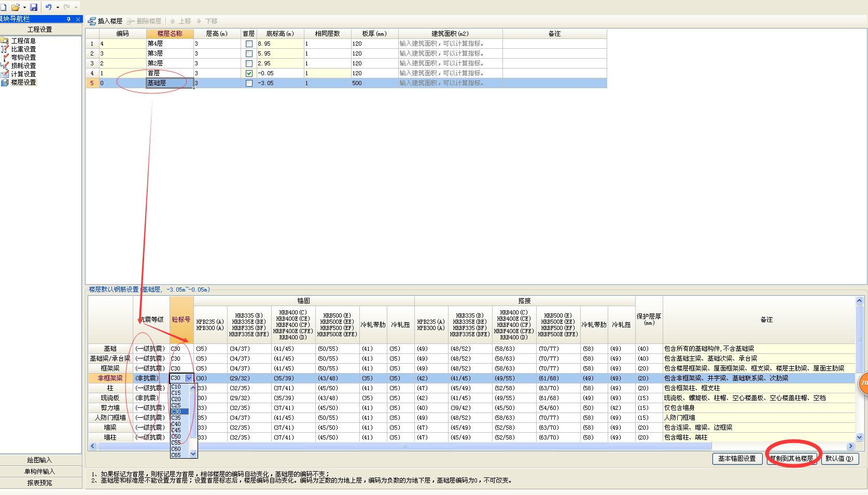The width and height of the screenshot is (868, 495).
Task: Switch to the 绘图输入 section tab
Action: (40, 460)
